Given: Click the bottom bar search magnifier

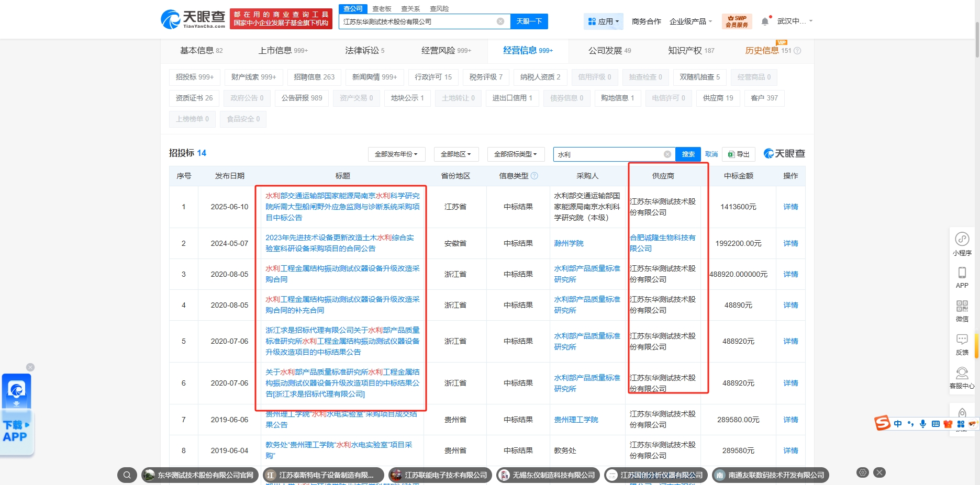Looking at the screenshot, I should (127, 475).
